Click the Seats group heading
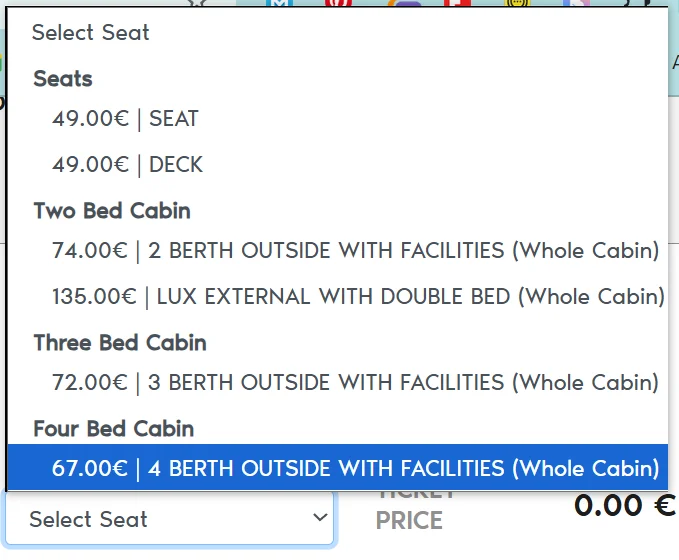The width and height of the screenshot is (679, 560). coord(63,79)
